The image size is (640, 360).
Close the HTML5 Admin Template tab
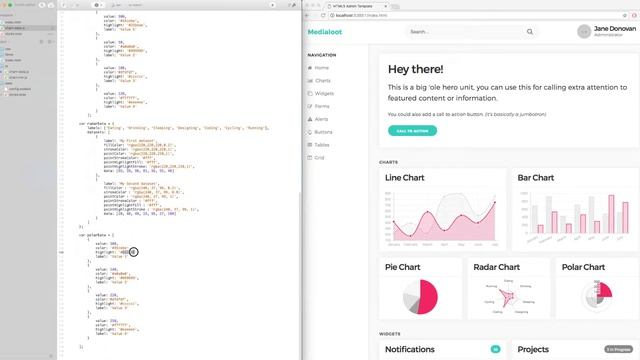click(x=386, y=6)
